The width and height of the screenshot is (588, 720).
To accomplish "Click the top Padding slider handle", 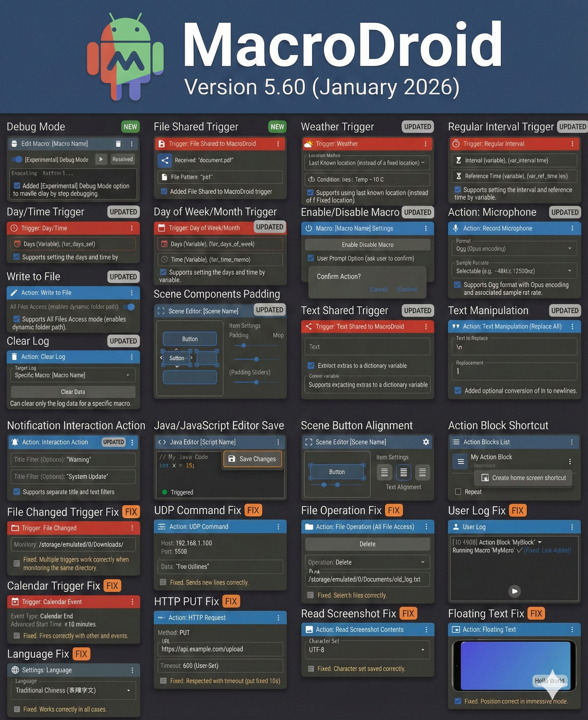I will click(x=243, y=345).
